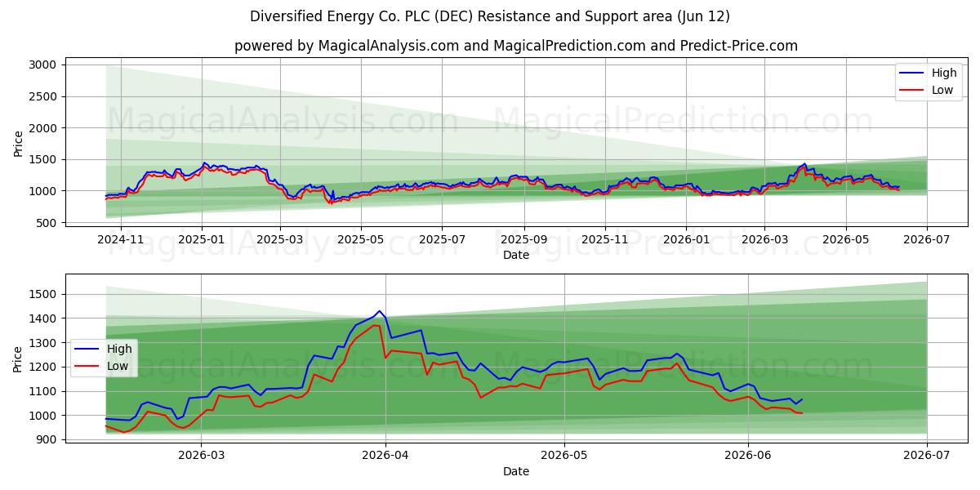Click the '2025-11' x-axis tick label
Viewport: 980px width, 490px height.
[x=605, y=240]
